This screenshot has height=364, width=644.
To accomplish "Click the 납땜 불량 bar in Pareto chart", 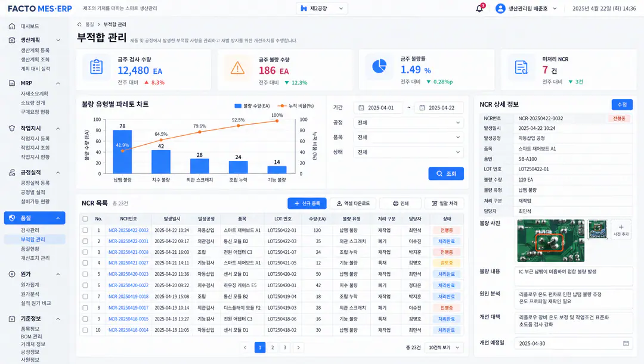I will click(122, 152).
